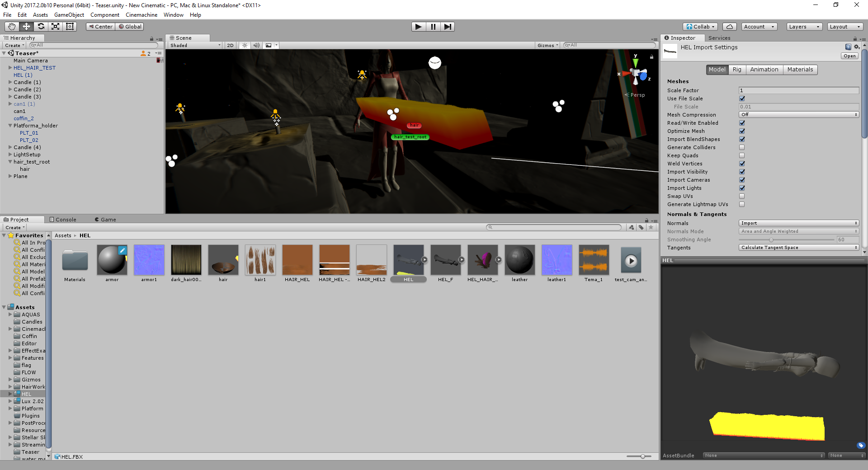Click search by type icon in Project
The width and height of the screenshot is (868, 470).
pos(631,227)
